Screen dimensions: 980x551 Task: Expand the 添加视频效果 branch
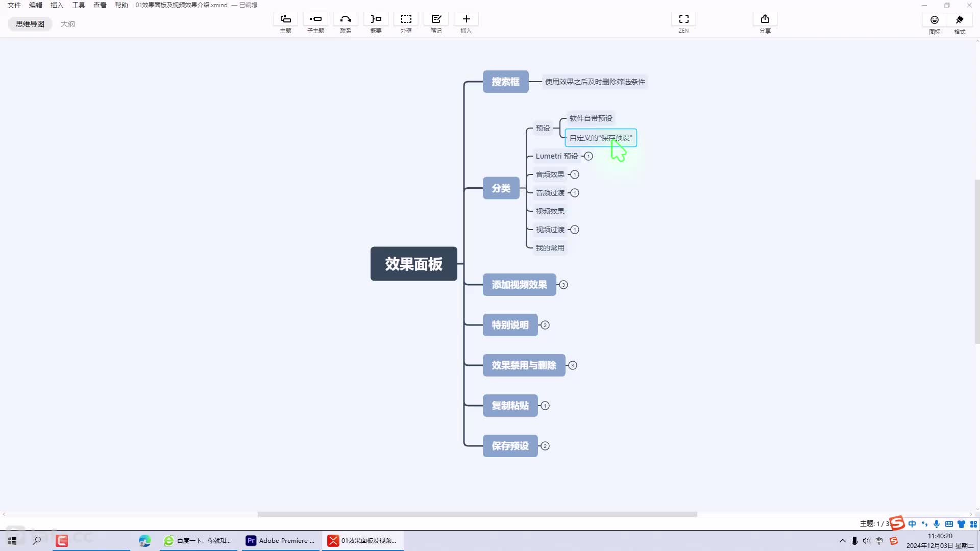[563, 285]
